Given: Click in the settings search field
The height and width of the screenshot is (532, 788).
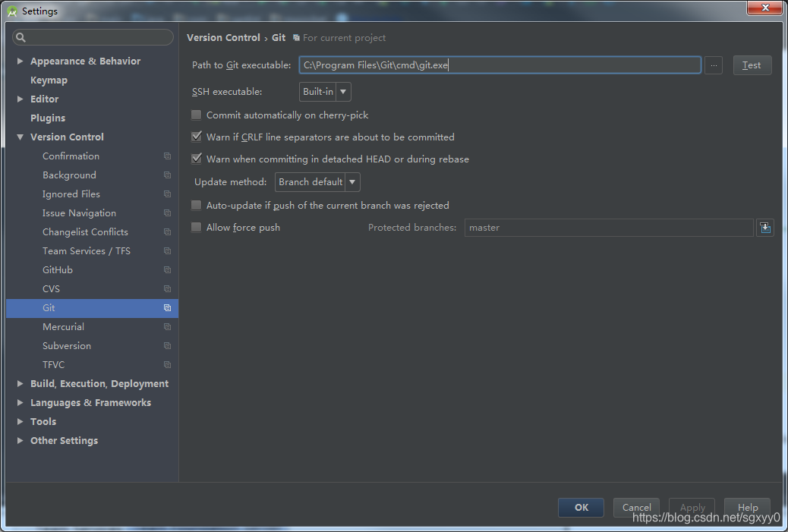Looking at the screenshot, I should point(93,37).
